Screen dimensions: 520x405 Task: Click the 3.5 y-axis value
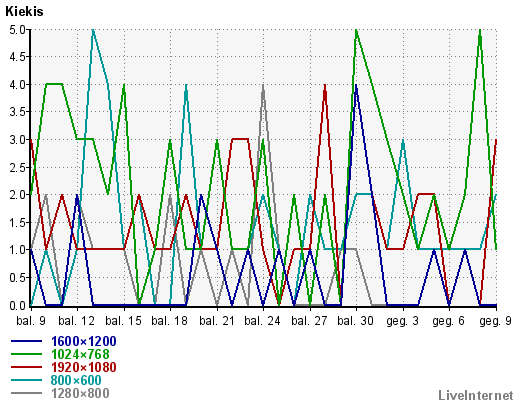17,112
